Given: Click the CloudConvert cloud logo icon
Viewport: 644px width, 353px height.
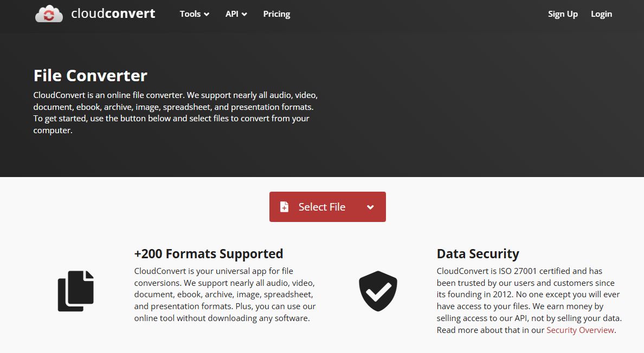Looking at the screenshot, I should point(49,14).
